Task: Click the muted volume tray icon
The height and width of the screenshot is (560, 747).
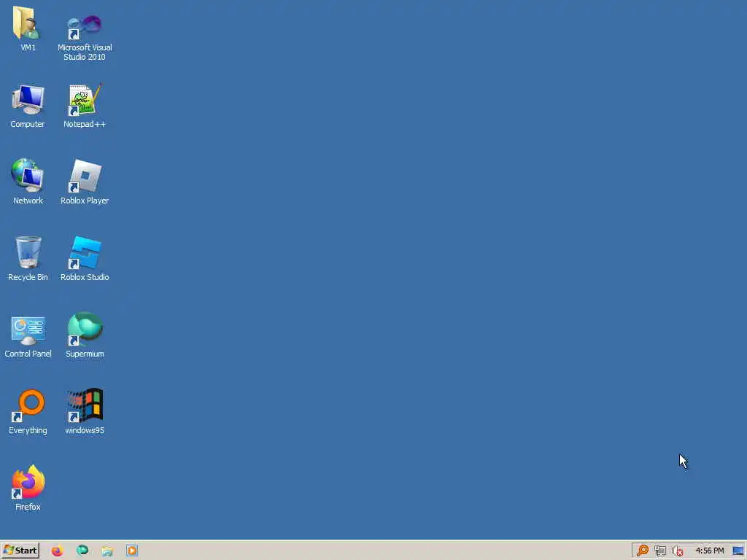Action: [x=677, y=551]
